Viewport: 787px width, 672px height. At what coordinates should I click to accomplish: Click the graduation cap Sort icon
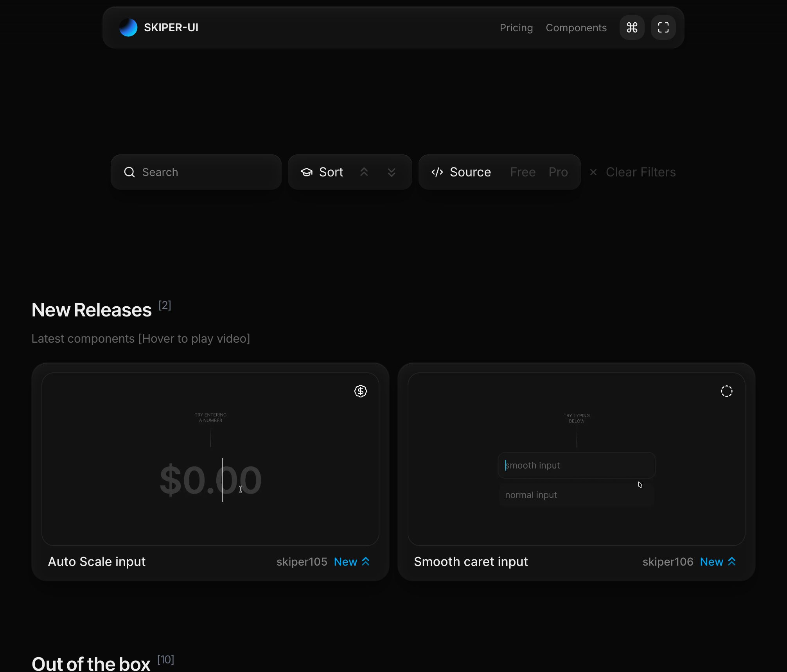click(307, 172)
